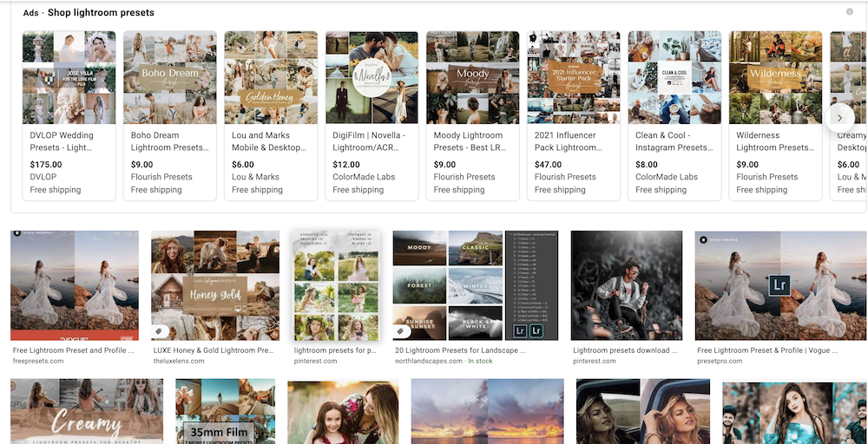Click LUXE Honey & Gold Lightroom caption
This screenshot has width=868, height=444.
pos(214,350)
